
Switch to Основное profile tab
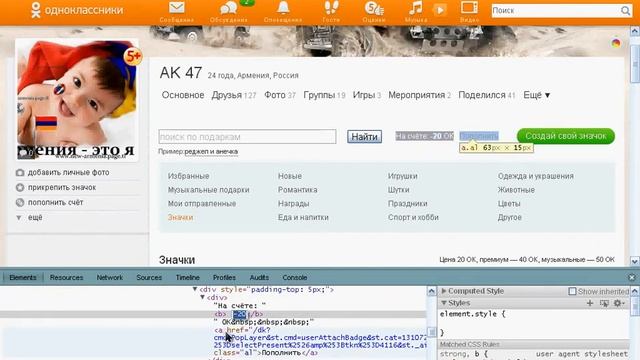(183, 95)
